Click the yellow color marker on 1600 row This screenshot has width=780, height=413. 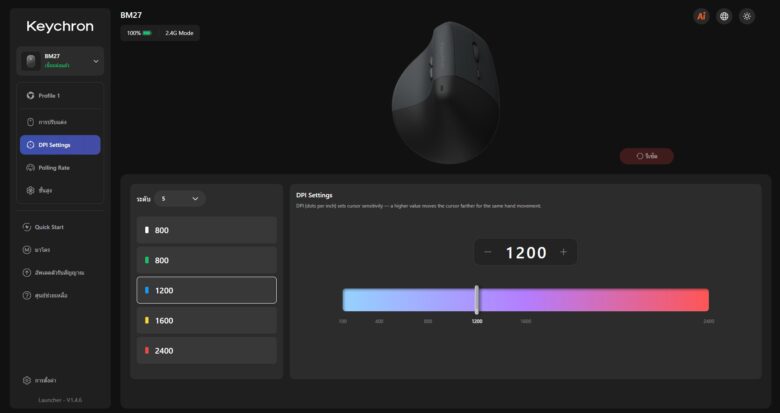(x=147, y=320)
